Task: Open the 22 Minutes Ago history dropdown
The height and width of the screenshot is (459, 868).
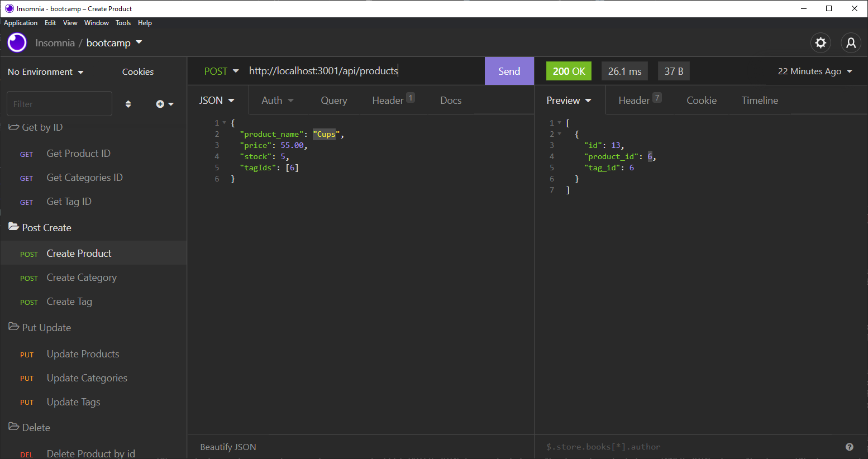Action: [x=815, y=71]
